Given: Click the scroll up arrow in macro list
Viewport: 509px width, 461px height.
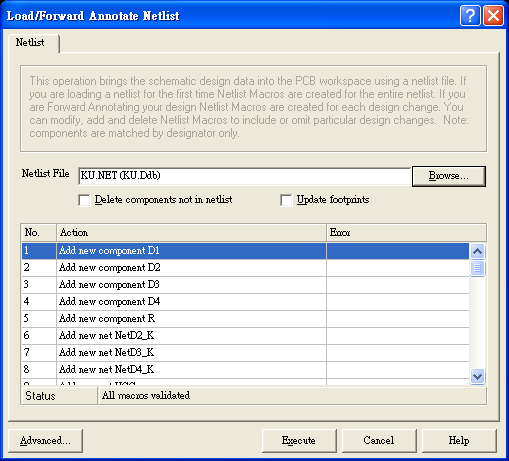Looking at the screenshot, I should (x=477, y=251).
